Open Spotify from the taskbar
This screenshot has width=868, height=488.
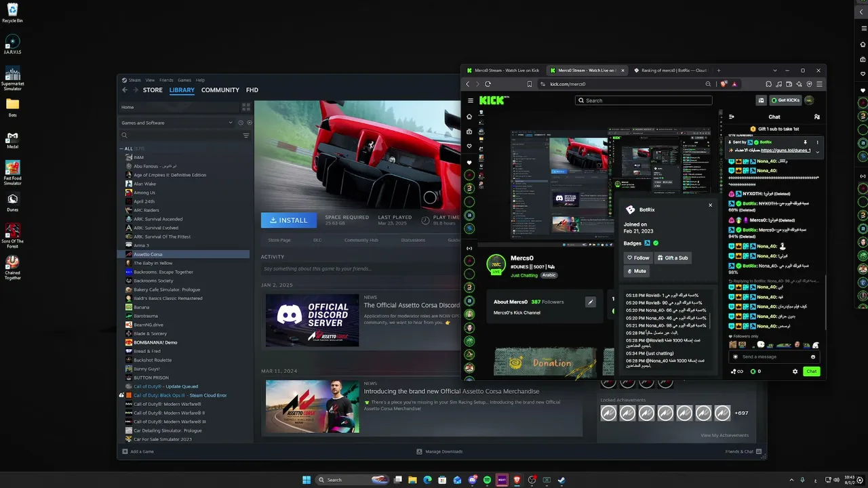tap(487, 480)
